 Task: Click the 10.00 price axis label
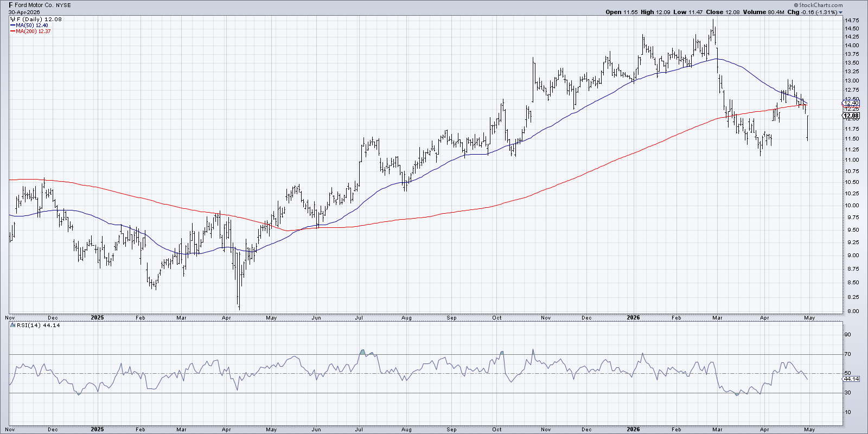[x=851, y=206]
